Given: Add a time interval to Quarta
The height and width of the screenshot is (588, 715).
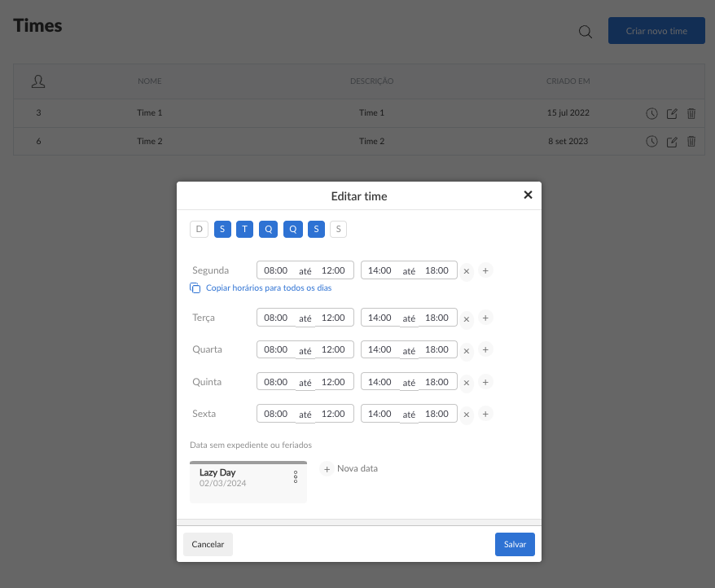Looking at the screenshot, I should pos(485,349).
